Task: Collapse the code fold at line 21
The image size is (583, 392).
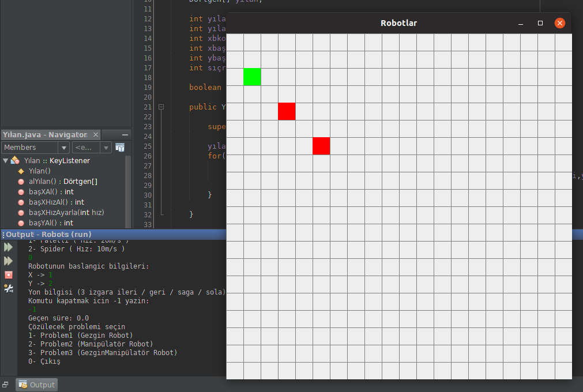Action: click(x=161, y=107)
